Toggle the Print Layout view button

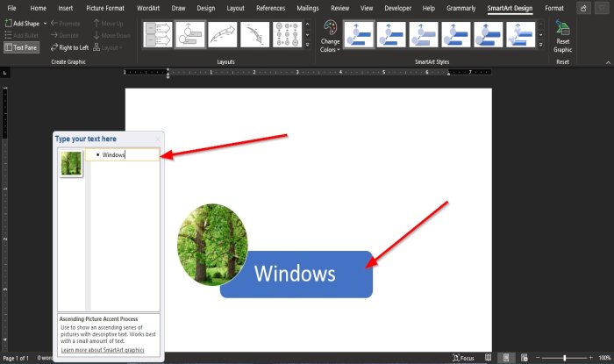pos(506,358)
